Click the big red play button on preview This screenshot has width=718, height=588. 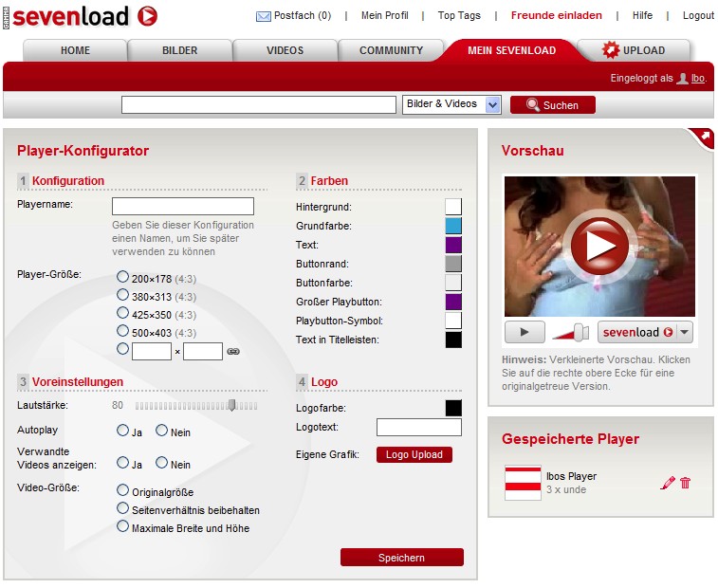598,247
